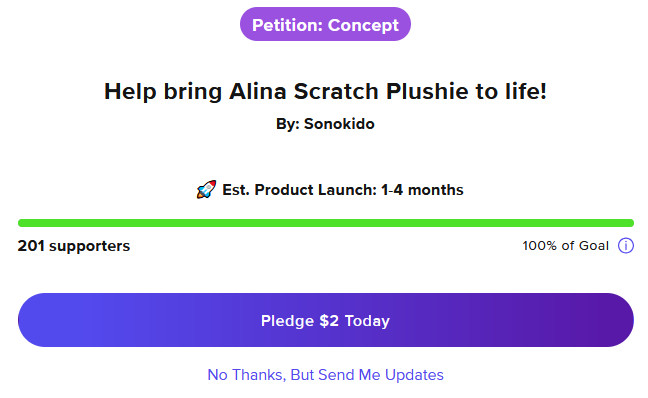Click the info icon beside 100% of Goal
This screenshot has height=398, width=648.
click(626, 245)
